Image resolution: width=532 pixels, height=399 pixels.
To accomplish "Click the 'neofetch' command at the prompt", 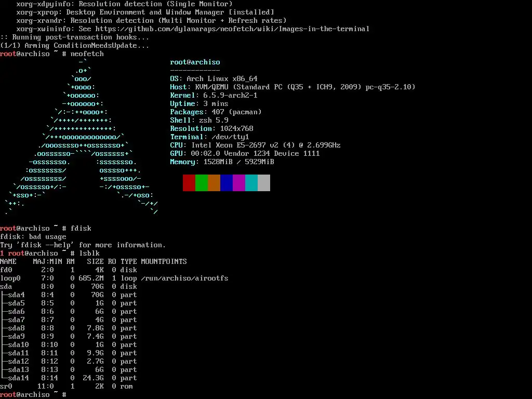I will [87, 54].
